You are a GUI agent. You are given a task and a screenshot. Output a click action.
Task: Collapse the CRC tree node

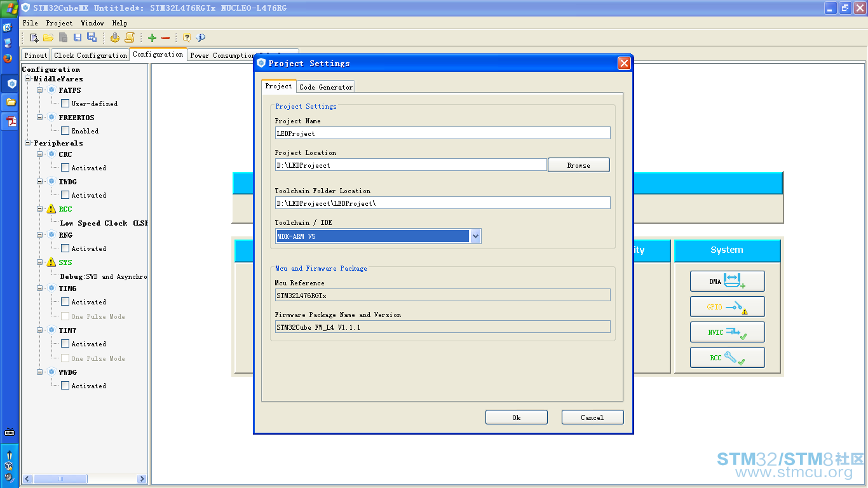[x=40, y=154]
